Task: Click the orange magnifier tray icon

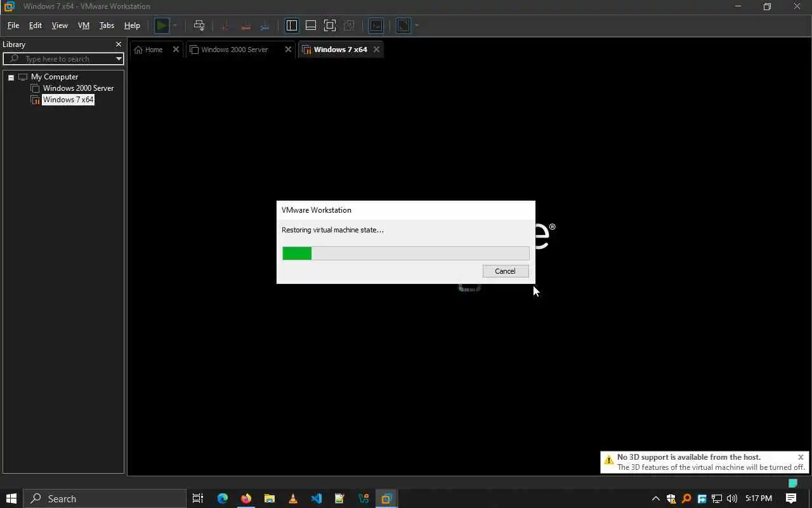Action: point(686,498)
